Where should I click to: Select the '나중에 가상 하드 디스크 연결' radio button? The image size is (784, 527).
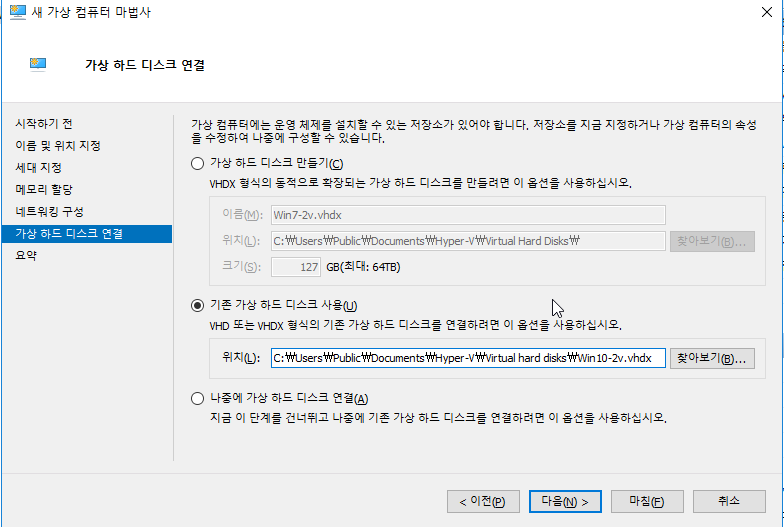point(198,398)
